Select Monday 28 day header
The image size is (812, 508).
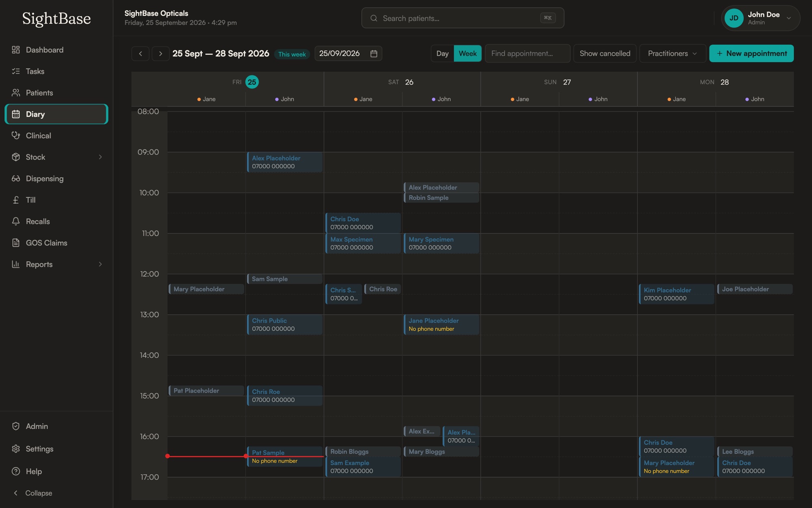click(x=715, y=82)
